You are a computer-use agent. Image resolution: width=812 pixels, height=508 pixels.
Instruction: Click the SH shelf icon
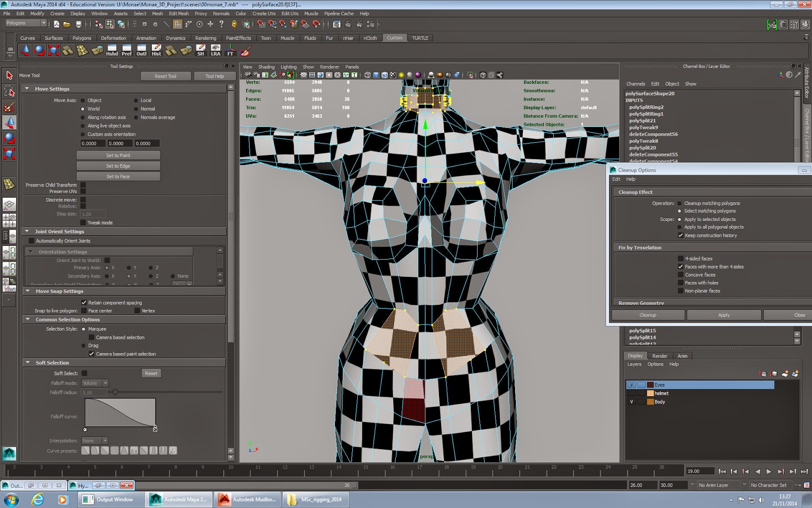[201, 50]
